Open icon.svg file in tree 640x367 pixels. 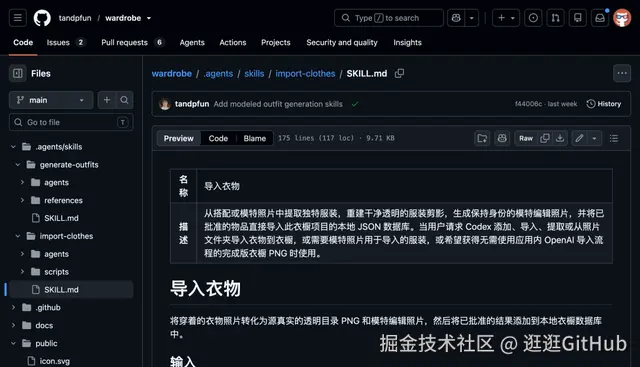pos(54,361)
